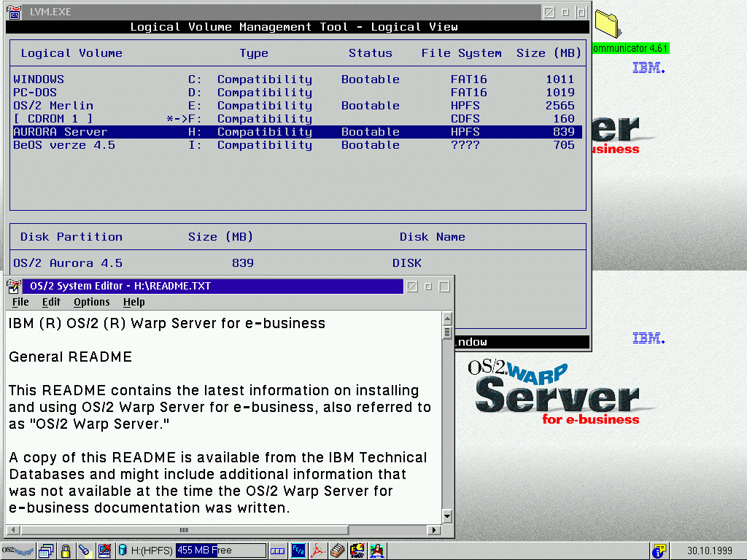Click the flashlight find icon
The width and height of the screenshot is (747, 560).
point(85,550)
